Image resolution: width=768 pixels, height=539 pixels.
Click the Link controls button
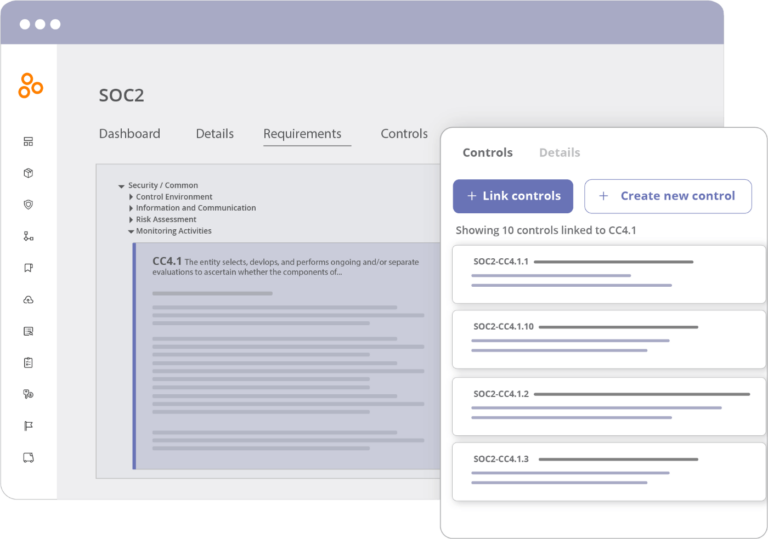tap(513, 196)
